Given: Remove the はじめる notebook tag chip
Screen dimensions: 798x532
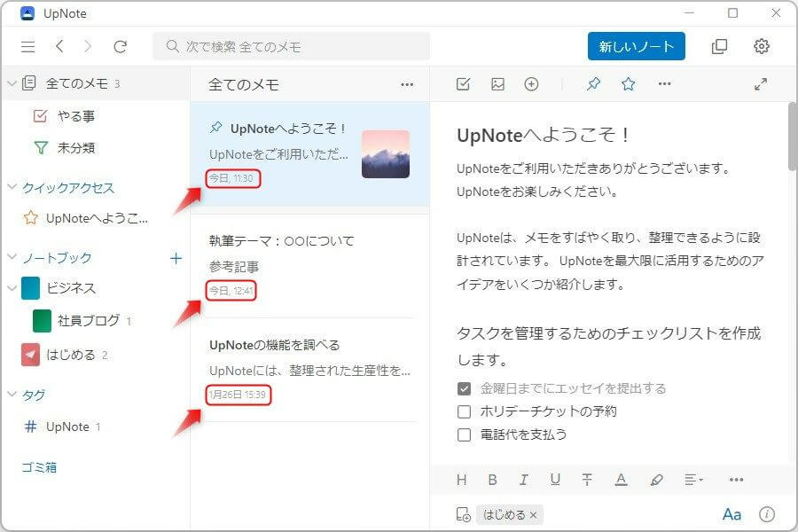Looking at the screenshot, I should pos(534,514).
